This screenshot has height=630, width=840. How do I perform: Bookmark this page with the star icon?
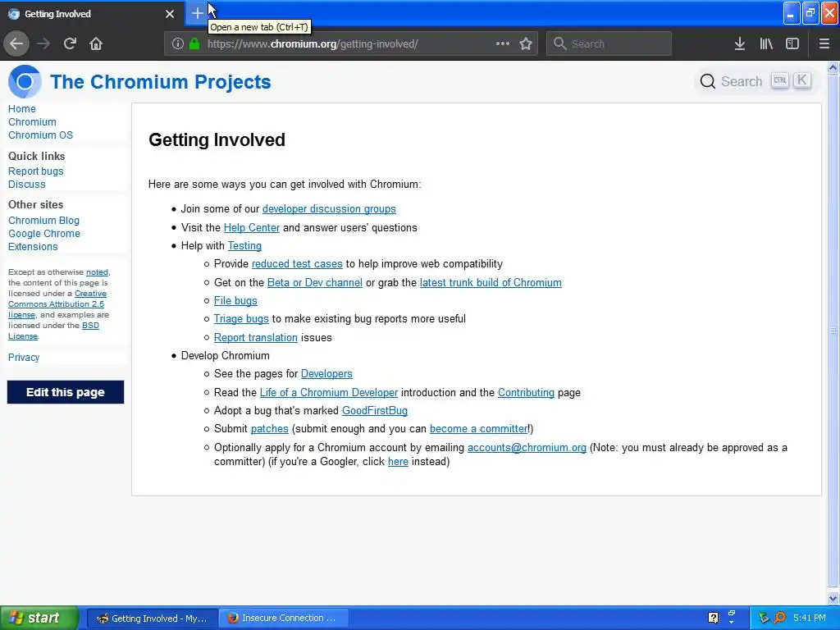pyautogui.click(x=526, y=43)
